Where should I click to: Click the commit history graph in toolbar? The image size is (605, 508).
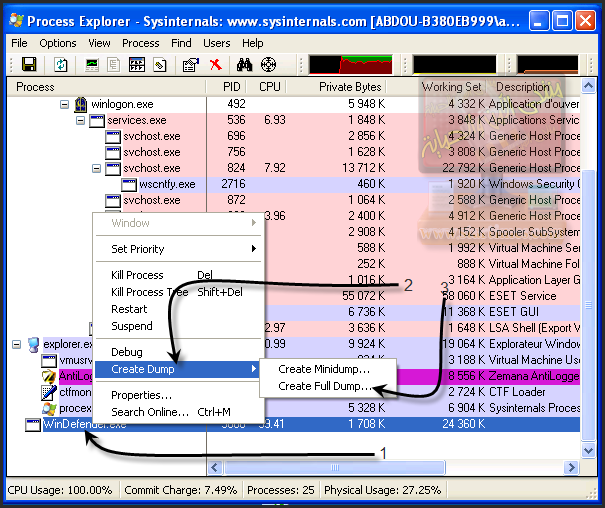click(x=455, y=64)
